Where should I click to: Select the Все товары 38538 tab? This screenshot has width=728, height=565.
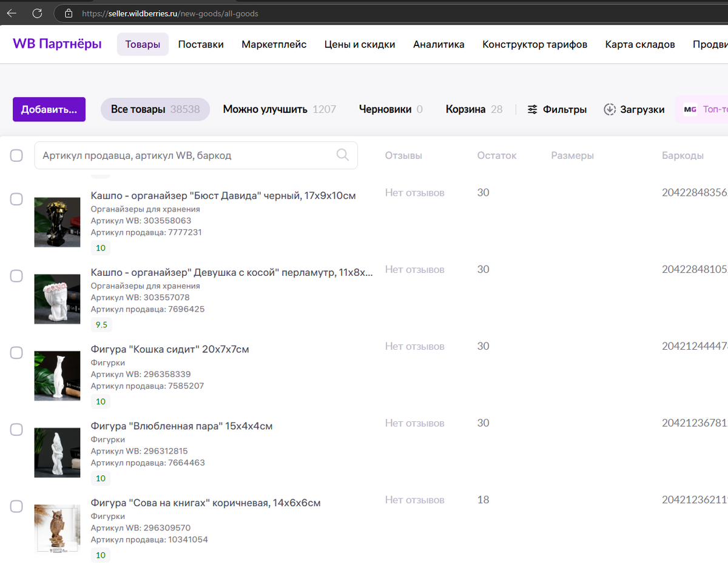pyautogui.click(x=155, y=109)
